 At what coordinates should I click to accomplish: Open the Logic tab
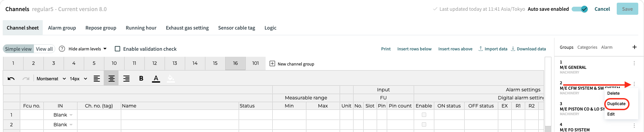tap(270, 28)
